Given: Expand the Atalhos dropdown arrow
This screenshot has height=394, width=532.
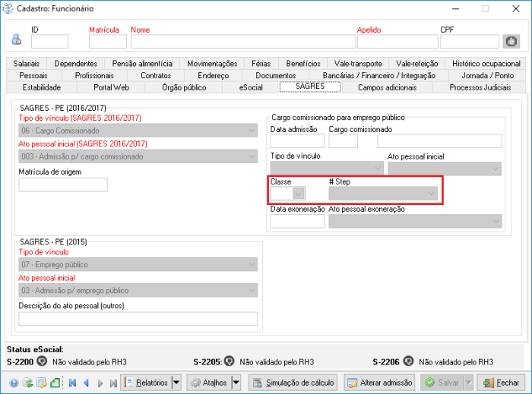Looking at the screenshot, I should pos(236,383).
